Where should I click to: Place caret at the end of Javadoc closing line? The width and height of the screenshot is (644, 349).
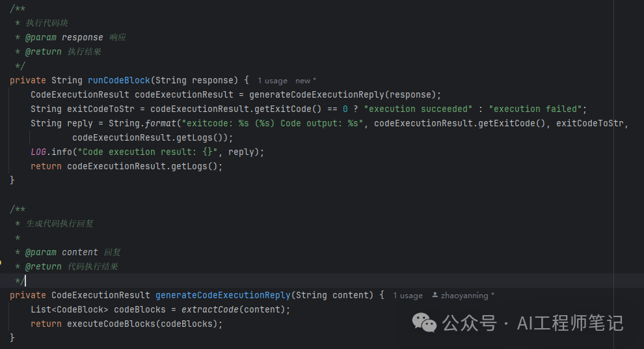click(x=25, y=281)
